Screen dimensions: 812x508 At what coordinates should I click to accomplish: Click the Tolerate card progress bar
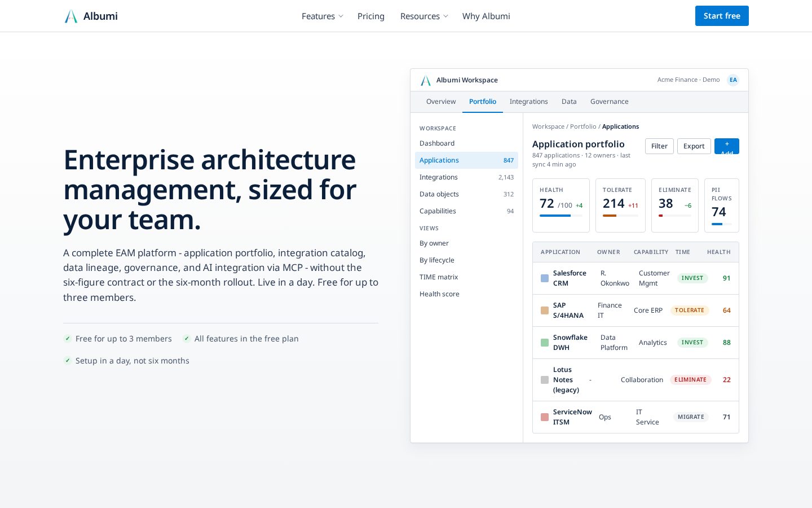click(620, 216)
